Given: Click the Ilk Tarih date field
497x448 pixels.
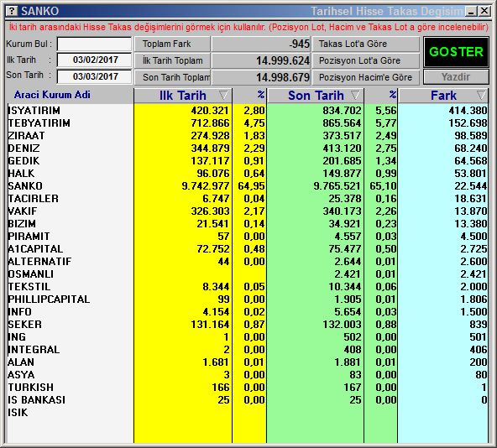Looking at the screenshot, I should (95, 60).
